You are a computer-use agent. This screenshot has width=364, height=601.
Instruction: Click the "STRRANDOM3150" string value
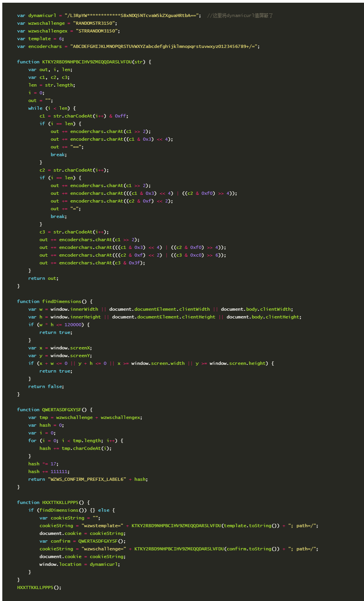tap(98, 31)
